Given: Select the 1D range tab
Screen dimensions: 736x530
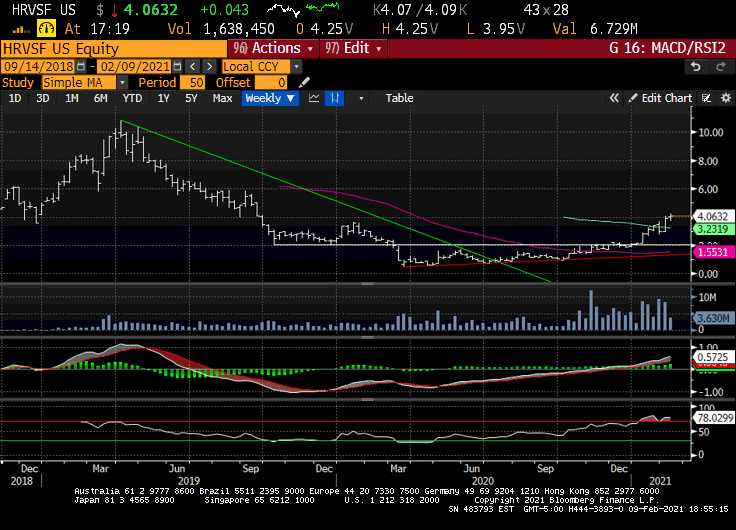Looking at the screenshot, I should click(15, 98).
